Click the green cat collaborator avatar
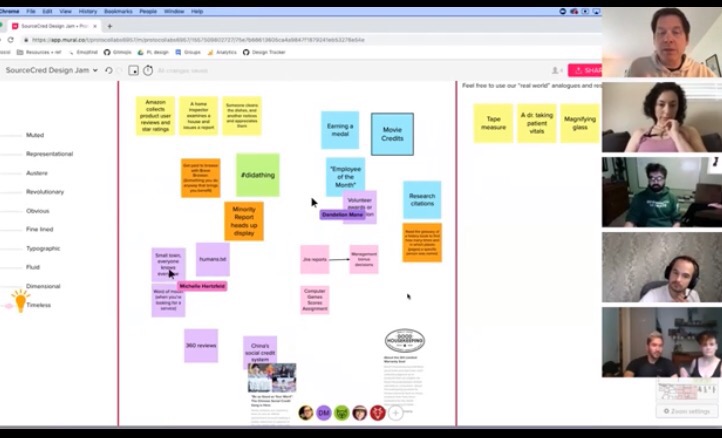This screenshot has height=438, width=722. (342, 413)
